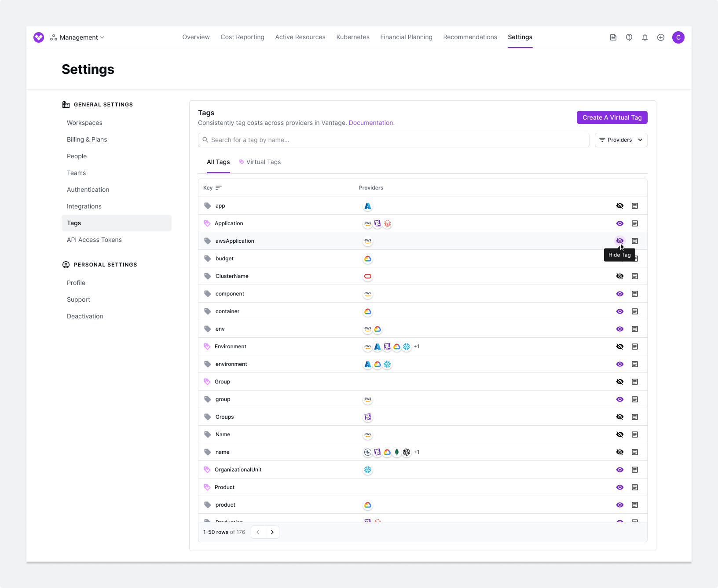Switch to the Virtual Tags tab

pos(260,162)
